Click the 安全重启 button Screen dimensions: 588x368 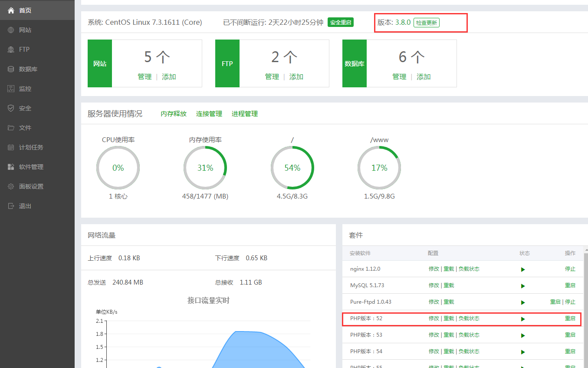(x=341, y=23)
